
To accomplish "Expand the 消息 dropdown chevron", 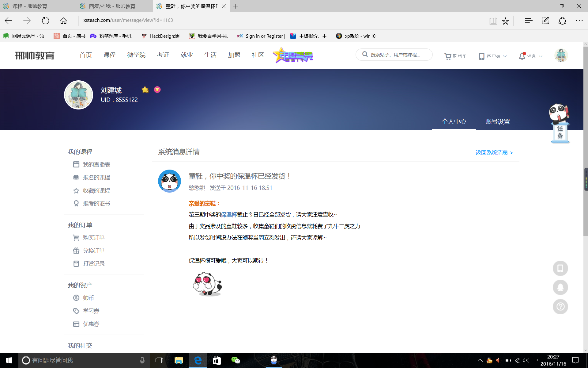I will (x=540, y=56).
